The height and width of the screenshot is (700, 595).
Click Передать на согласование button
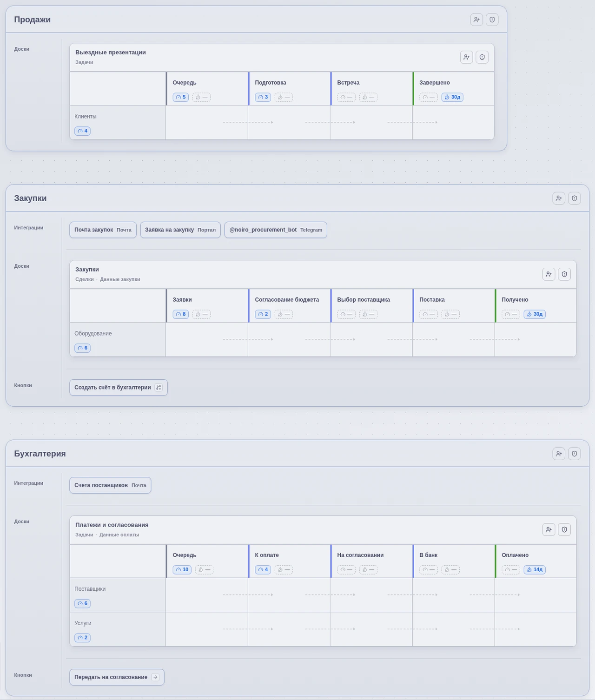point(117,677)
